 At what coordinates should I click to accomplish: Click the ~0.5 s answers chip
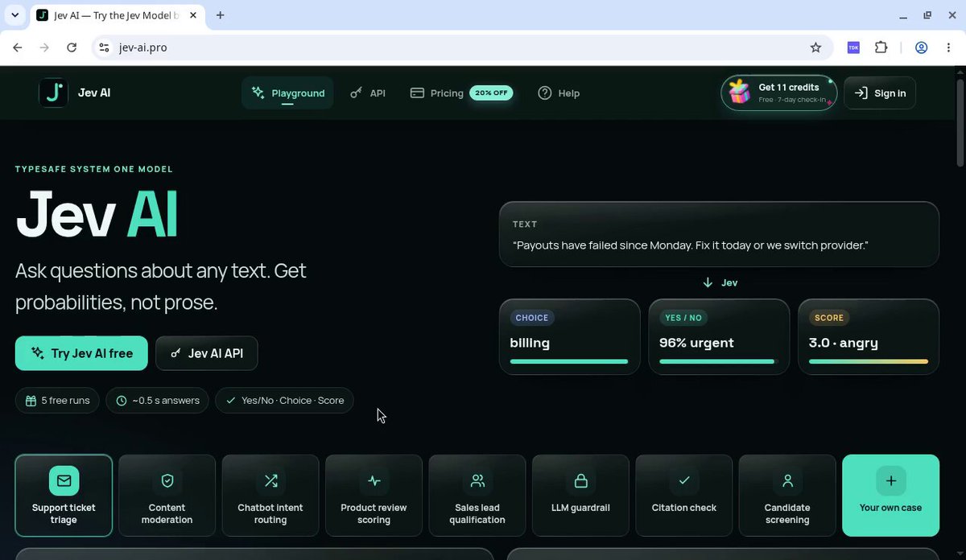tap(158, 400)
